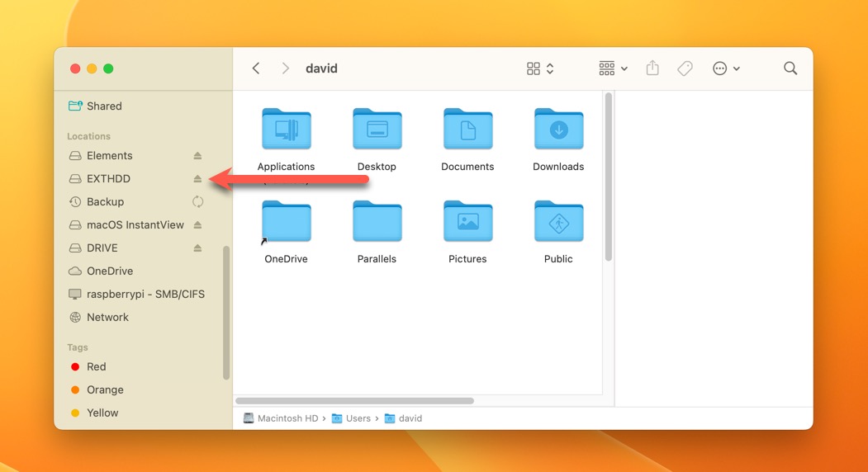Image resolution: width=868 pixels, height=472 pixels.
Task: Open Elements in sidebar Locations
Action: click(109, 156)
